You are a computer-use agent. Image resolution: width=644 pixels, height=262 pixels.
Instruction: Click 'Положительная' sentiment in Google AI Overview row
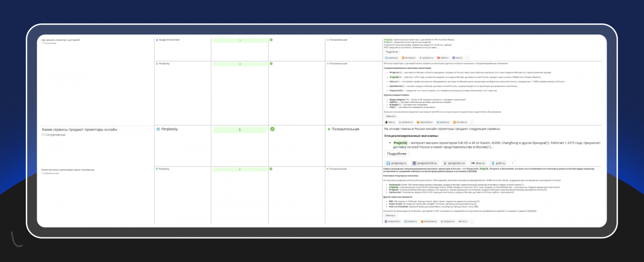pos(338,40)
